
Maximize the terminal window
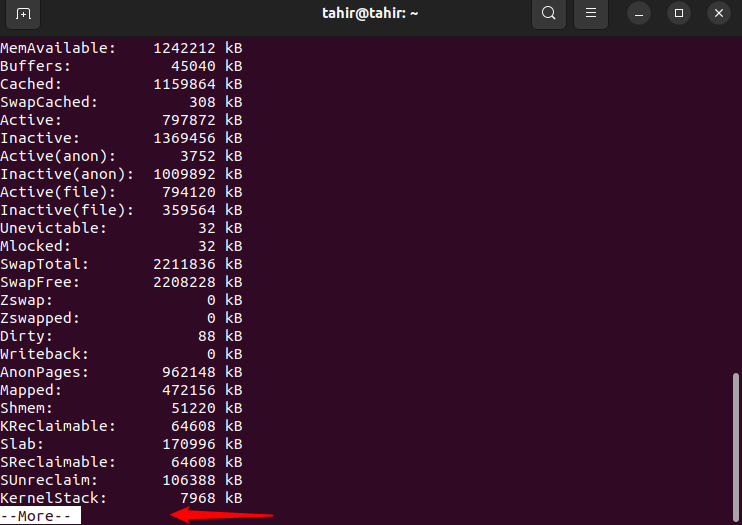679,13
